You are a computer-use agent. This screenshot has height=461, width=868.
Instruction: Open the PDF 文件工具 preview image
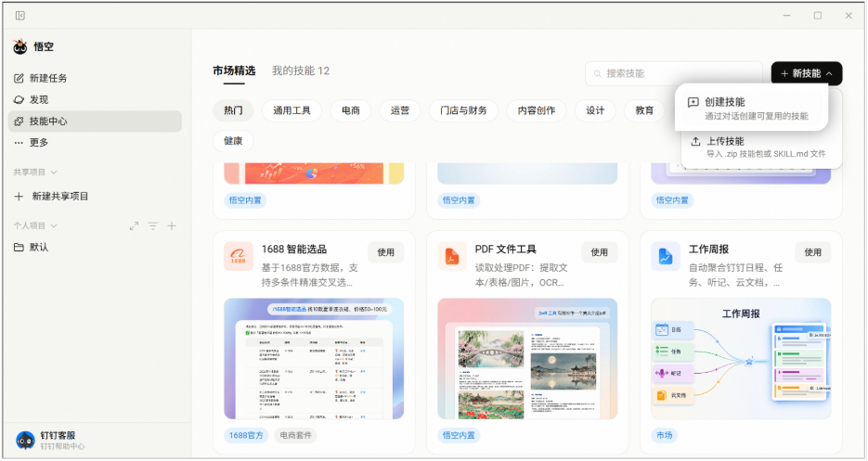point(527,359)
